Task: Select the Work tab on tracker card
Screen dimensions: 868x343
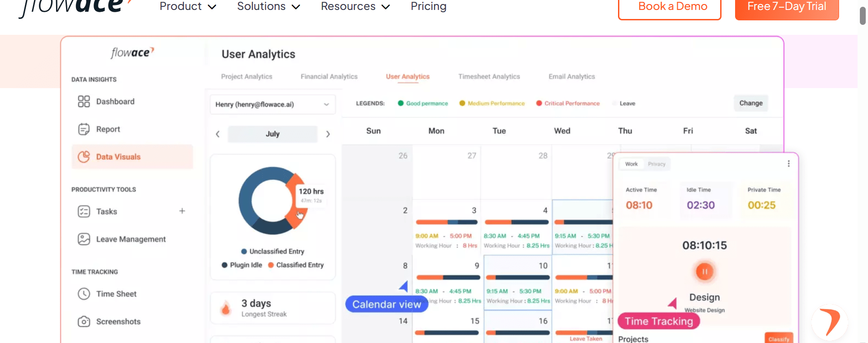Action: (632, 164)
